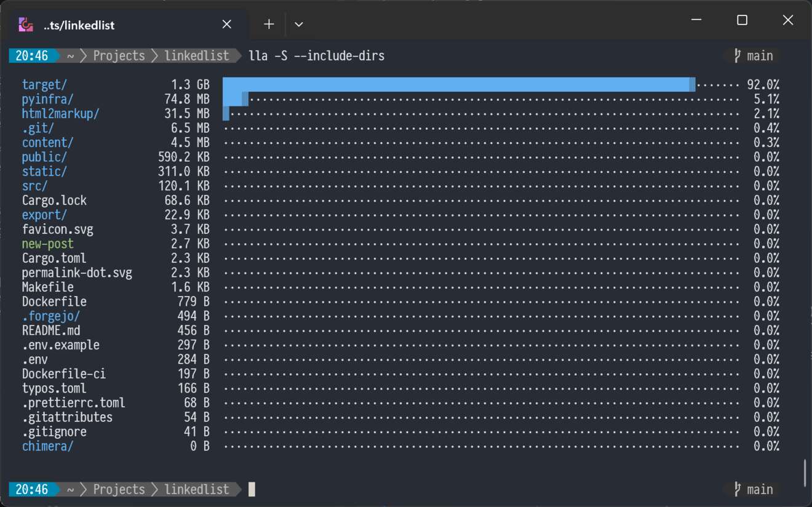The height and width of the screenshot is (507, 812).
Task: Click the 20:46 time in the top prompt
Action: pyautogui.click(x=31, y=56)
